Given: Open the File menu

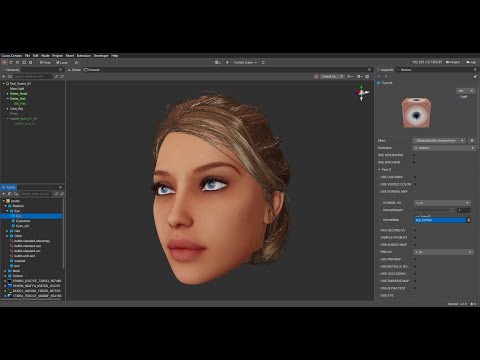Looking at the screenshot, I should pos(27,56).
